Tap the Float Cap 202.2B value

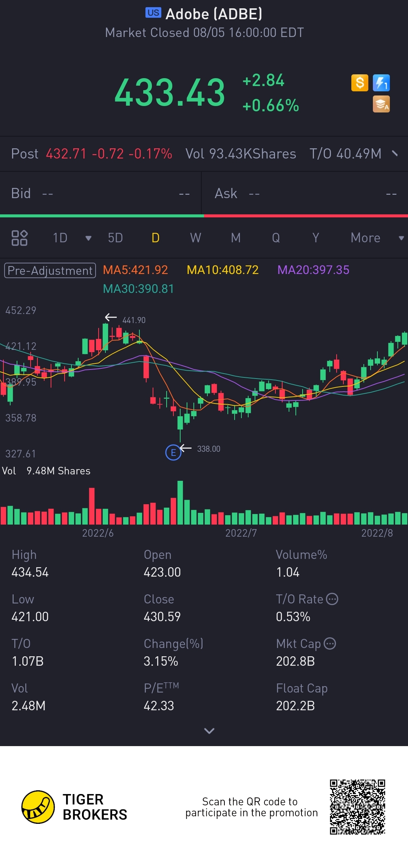[x=295, y=706]
